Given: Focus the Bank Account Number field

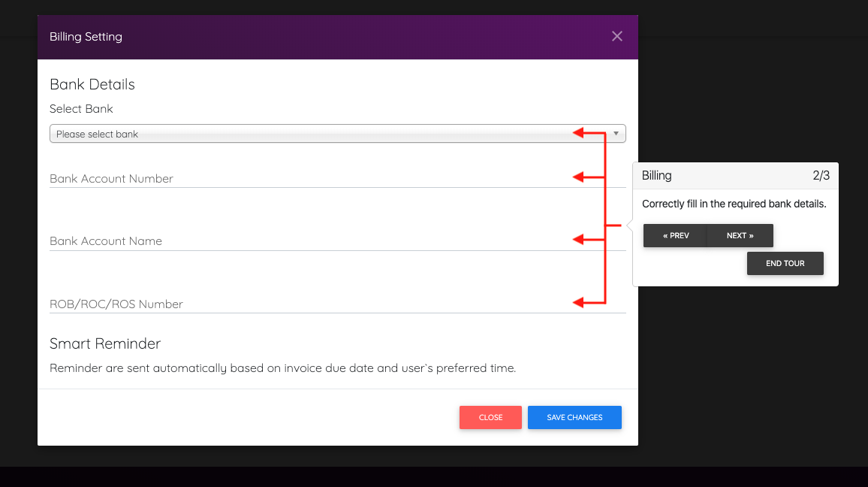Looking at the screenshot, I should [300, 179].
